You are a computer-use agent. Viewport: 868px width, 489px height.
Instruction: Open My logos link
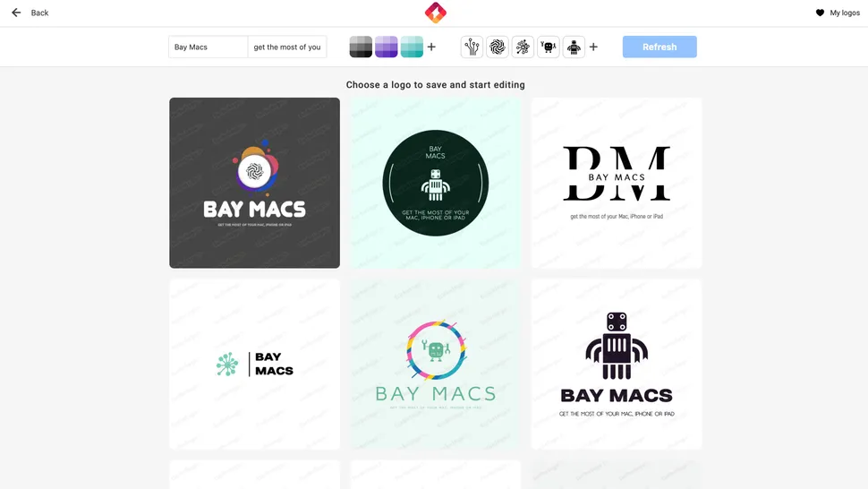coord(844,13)
